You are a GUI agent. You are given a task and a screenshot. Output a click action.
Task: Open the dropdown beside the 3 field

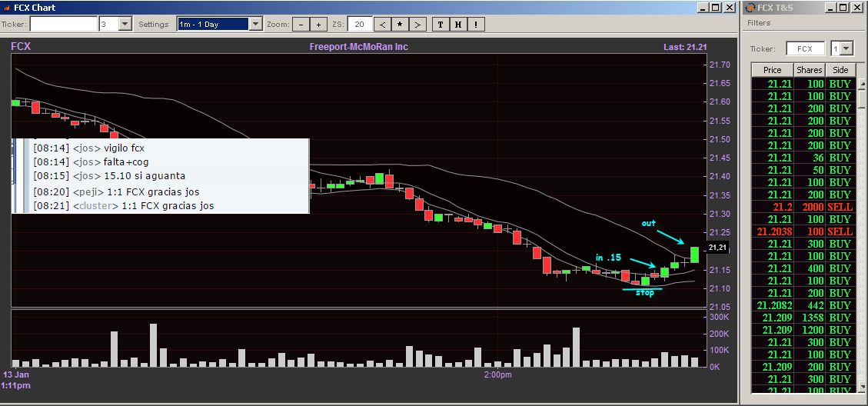pos(125,25)
